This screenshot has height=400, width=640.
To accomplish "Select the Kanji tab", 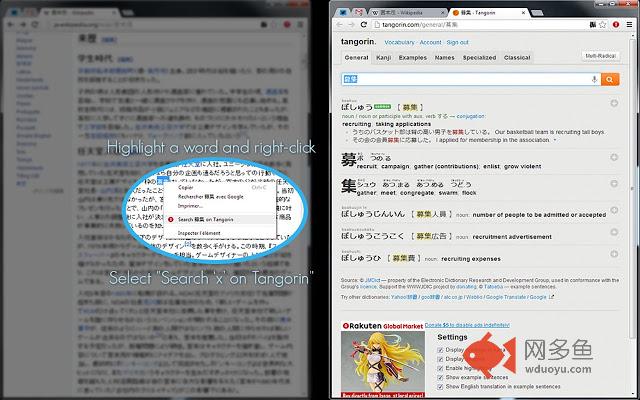I will [383, 58].
